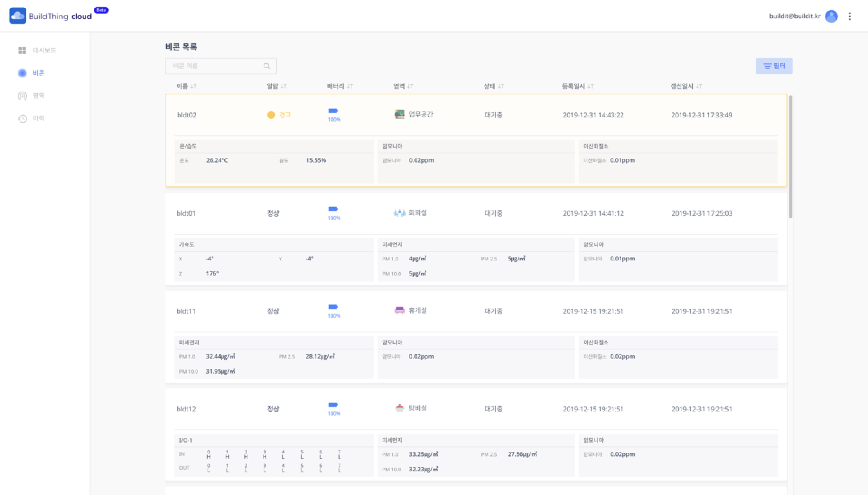Click the 27.56μg/㎥ PM 2.5 value
The height and width of the screenshot is (495, 868).
522,454
